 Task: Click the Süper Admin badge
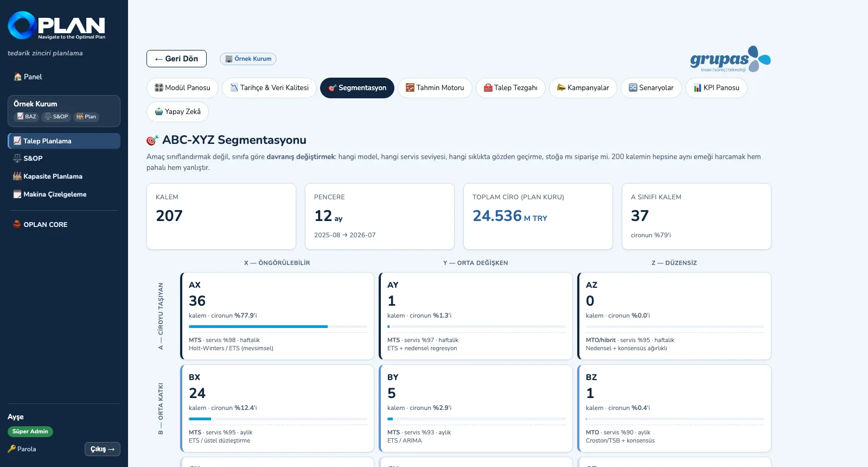pos(30,432)
